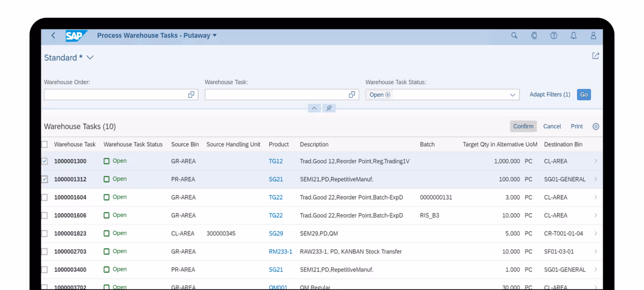Viewport: 644px width, 290px height.
Task: Open the search icon in header
Action: [x=514, y=35]
